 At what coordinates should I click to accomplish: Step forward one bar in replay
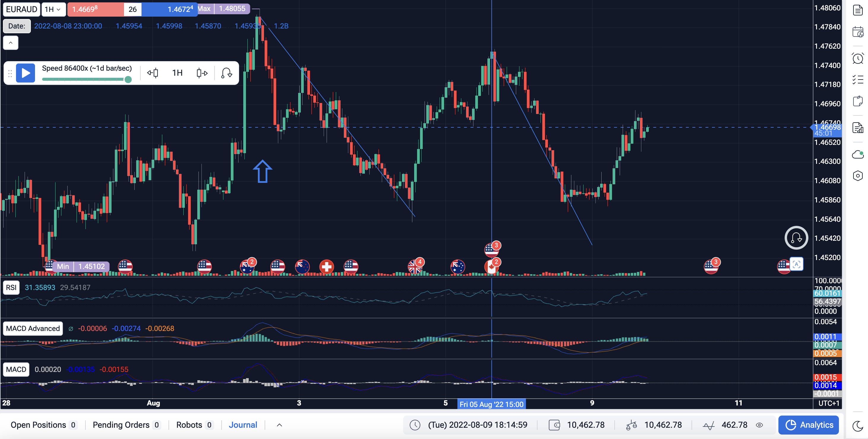click(x=202, y=73)
